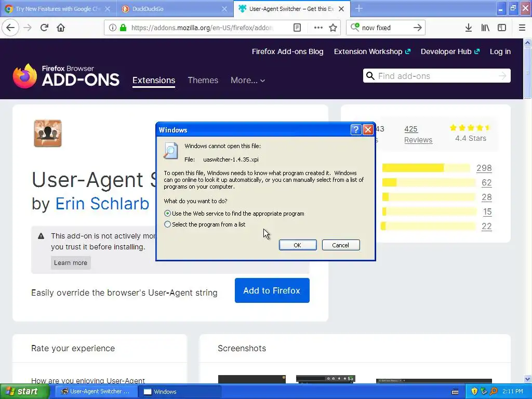The width and height of the screenshot is (532, 399).
Task: Open the 425 Reviews link
Action: [418, 135]
